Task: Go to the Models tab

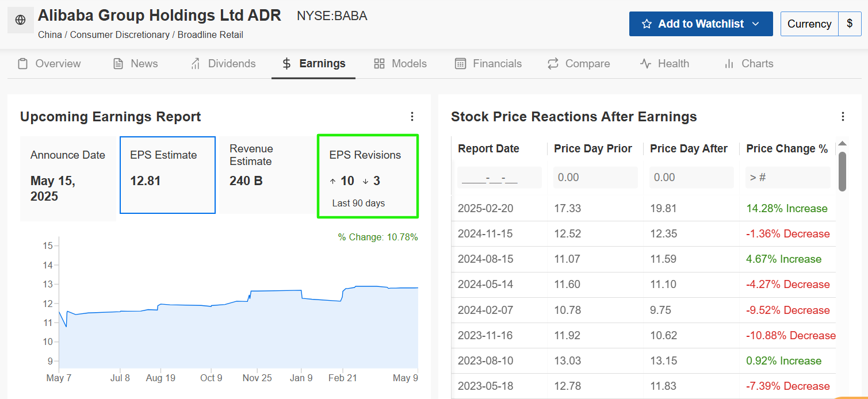Action: [400, 64]
